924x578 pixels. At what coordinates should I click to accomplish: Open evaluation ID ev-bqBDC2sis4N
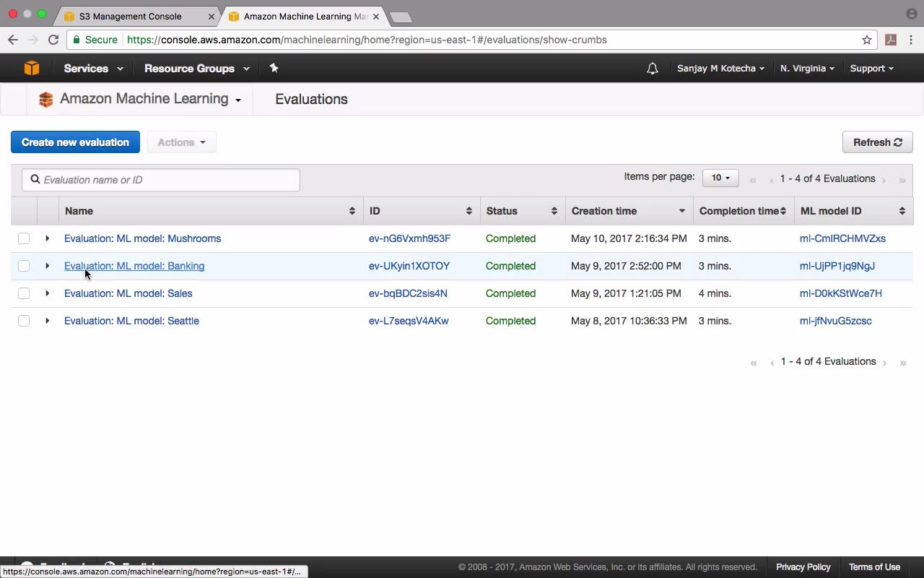(408, 293)
